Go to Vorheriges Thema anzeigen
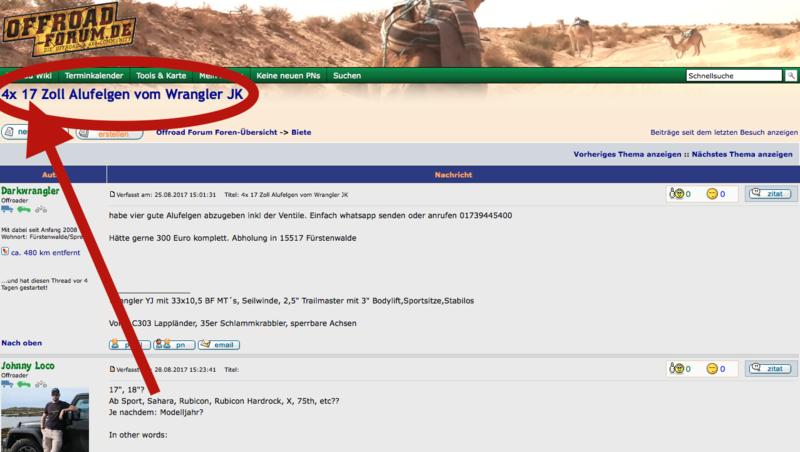The width and height of the screenshot is (800, 452). click(627, 154)
